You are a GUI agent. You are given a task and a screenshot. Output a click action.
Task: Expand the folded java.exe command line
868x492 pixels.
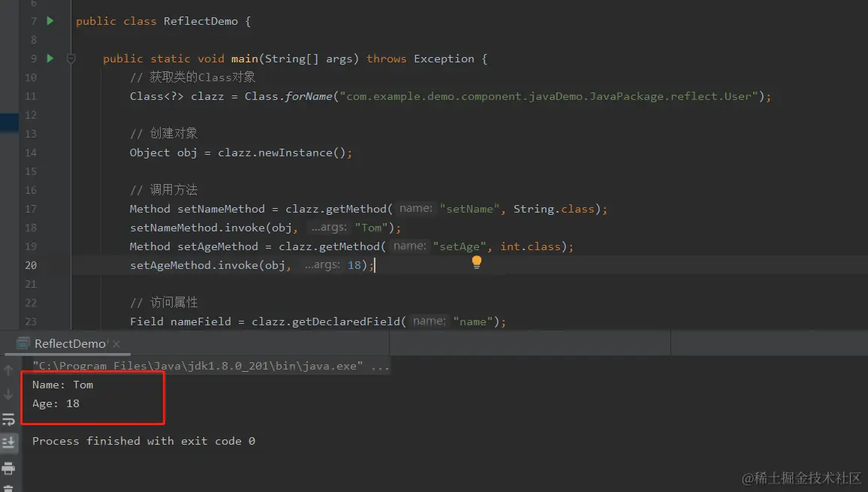click(x=210, y=366)
